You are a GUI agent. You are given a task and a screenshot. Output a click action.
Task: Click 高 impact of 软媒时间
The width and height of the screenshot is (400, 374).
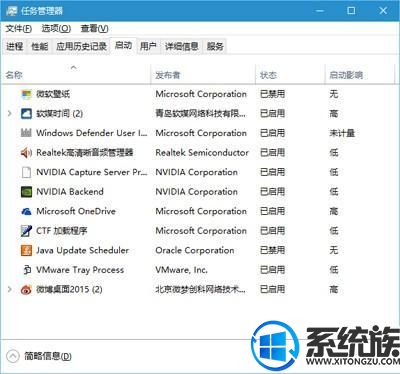click(x=334, y=114)
